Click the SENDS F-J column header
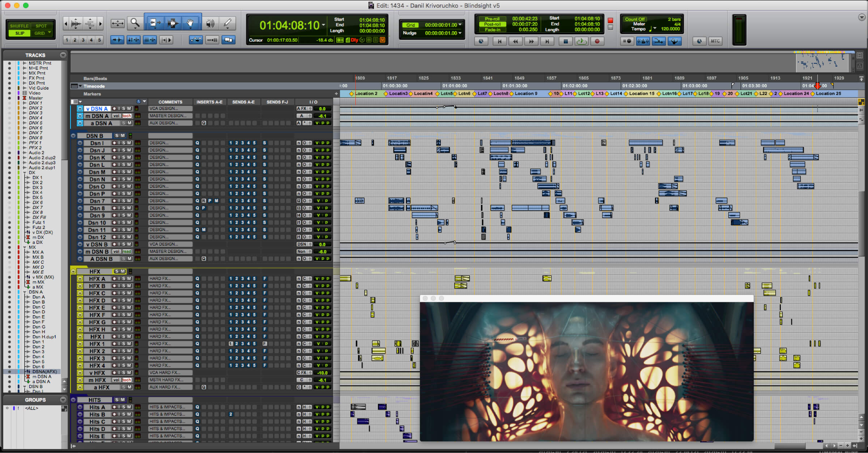The image size is (868, 453). (277, 102)
